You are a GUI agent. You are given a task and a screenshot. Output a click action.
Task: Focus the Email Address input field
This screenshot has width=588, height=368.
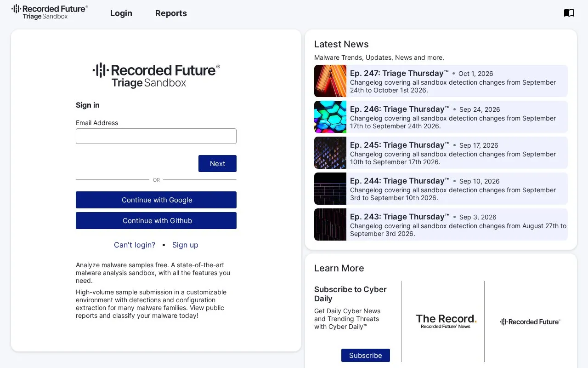(x=156, y=136)
